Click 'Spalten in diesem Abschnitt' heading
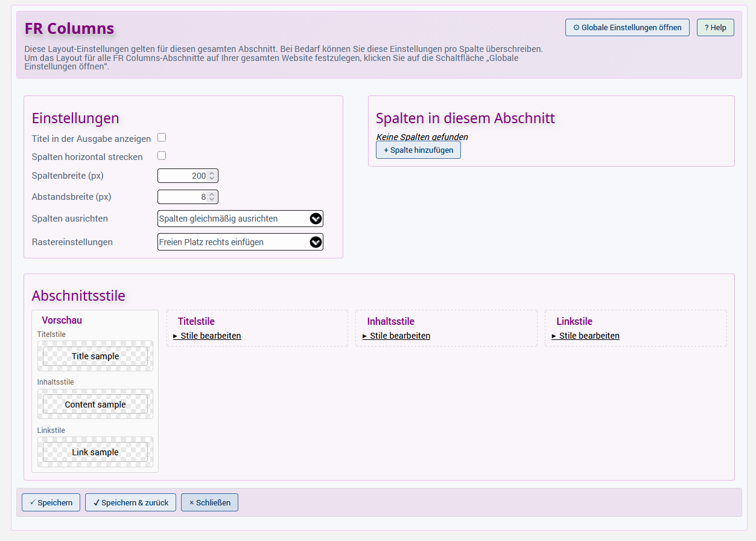Viewport: 756px width, 541px height. click(x=465, y=118)
